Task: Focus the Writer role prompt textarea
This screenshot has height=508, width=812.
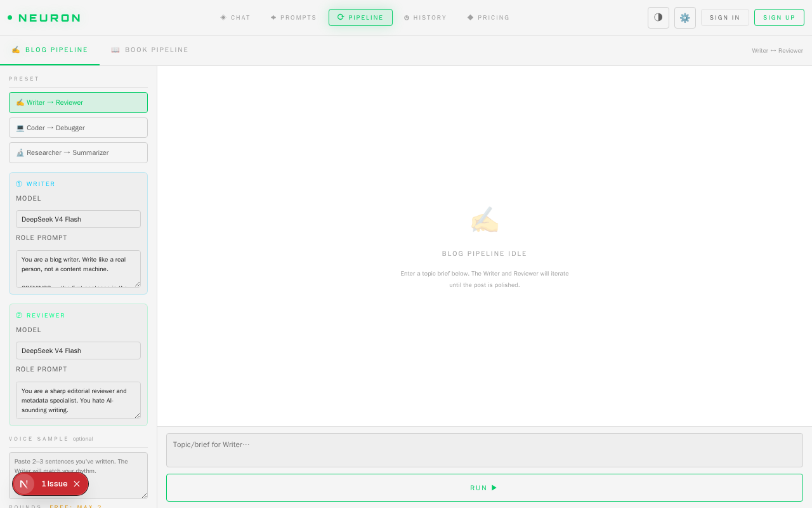Action: pos(78,269)
